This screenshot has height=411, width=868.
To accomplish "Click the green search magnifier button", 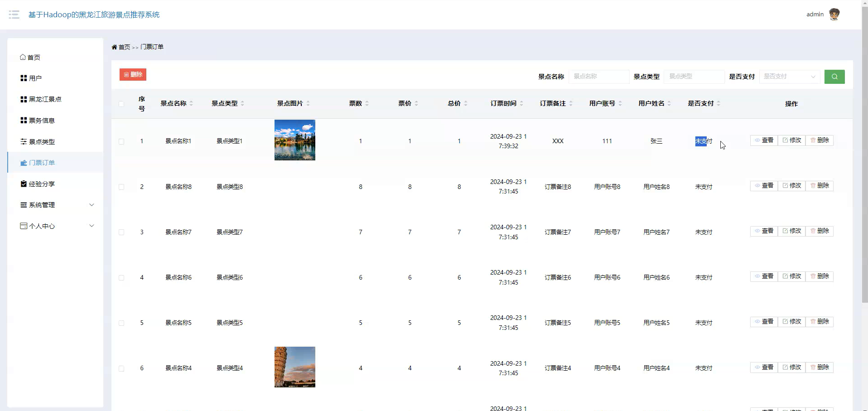I will coord(834,77).
